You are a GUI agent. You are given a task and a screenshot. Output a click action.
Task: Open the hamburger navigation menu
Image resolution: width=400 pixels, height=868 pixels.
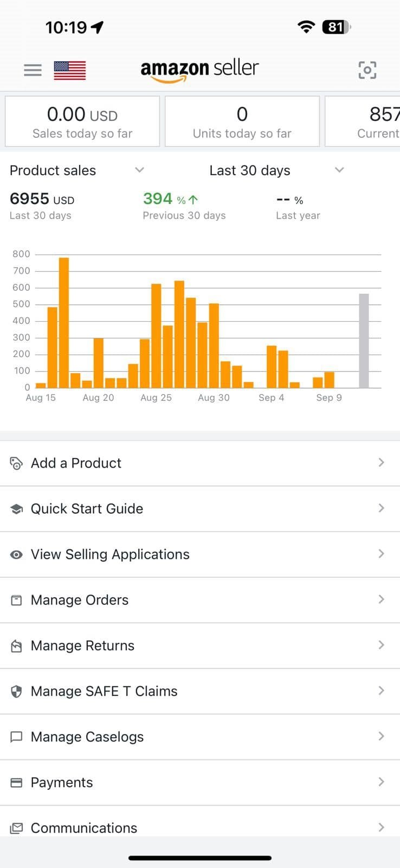[33, 70]
